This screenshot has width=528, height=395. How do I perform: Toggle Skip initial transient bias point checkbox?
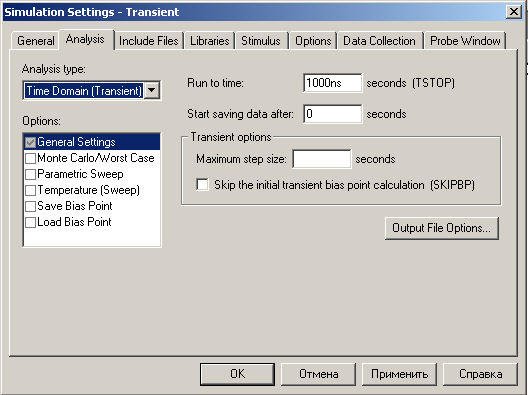[x=202, y=185]
